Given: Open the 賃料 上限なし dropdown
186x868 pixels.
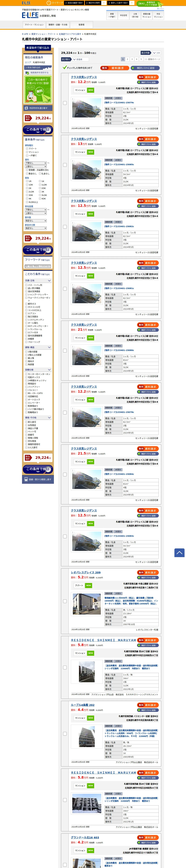Looking at the screenshot, I should 36,167.
